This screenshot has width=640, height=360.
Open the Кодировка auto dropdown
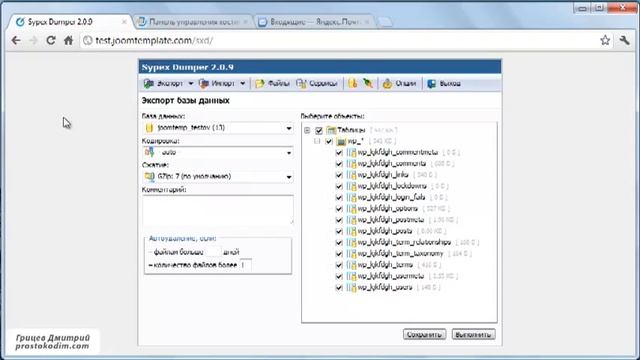[x=218, y=153]
